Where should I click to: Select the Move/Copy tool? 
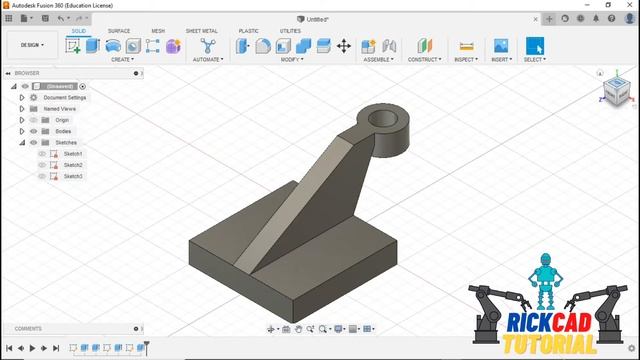tap(344, 46)
